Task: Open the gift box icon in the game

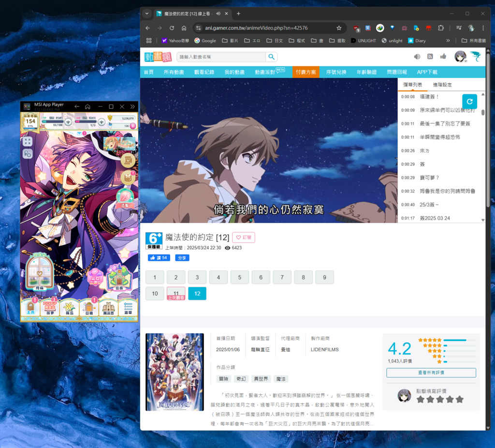Action: point(128,178)
